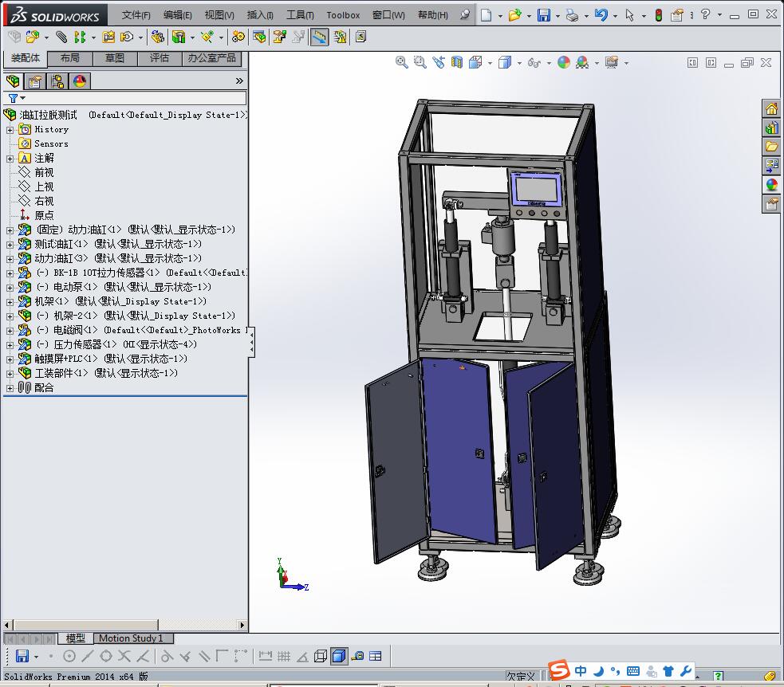Image resolution: width=784 pixels, height=687 pixels.
Task: Switch to the 评估 evaluate tab
Action: click(159, 58)
